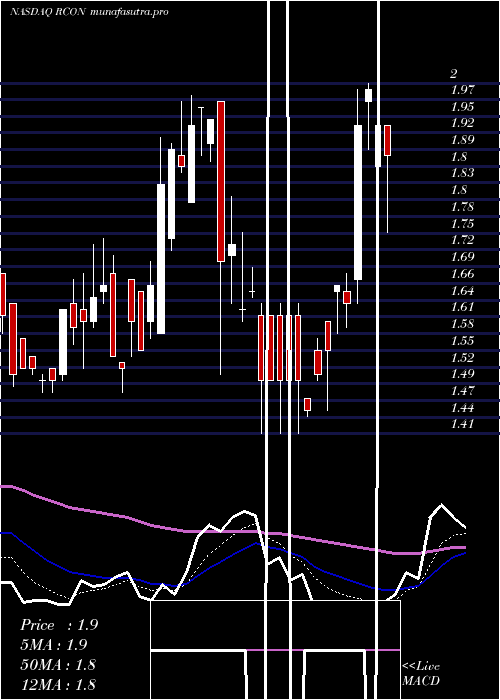Click the 1.69 price axis label
This screenshot has width=500, height=700.
coord(462,257)
